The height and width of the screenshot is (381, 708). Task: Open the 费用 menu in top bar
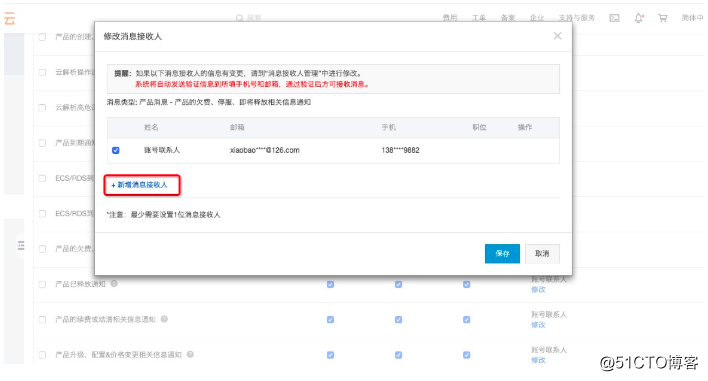[x=450, y=18]
